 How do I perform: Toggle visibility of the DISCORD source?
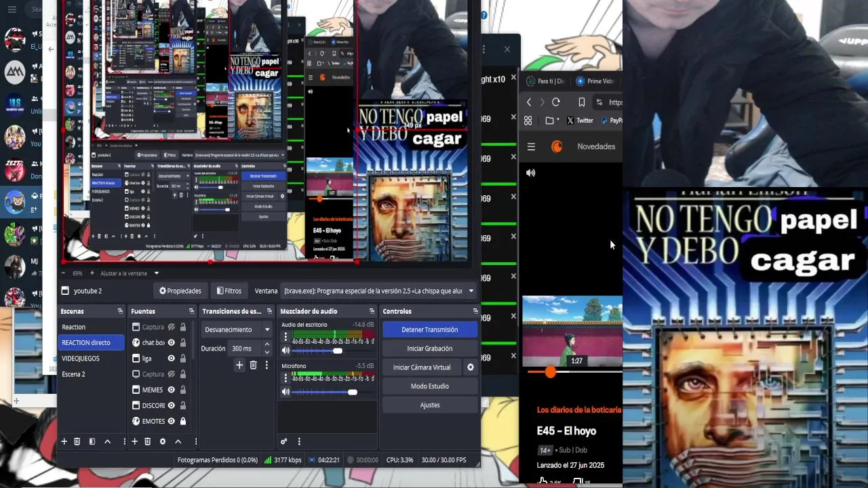172,405
